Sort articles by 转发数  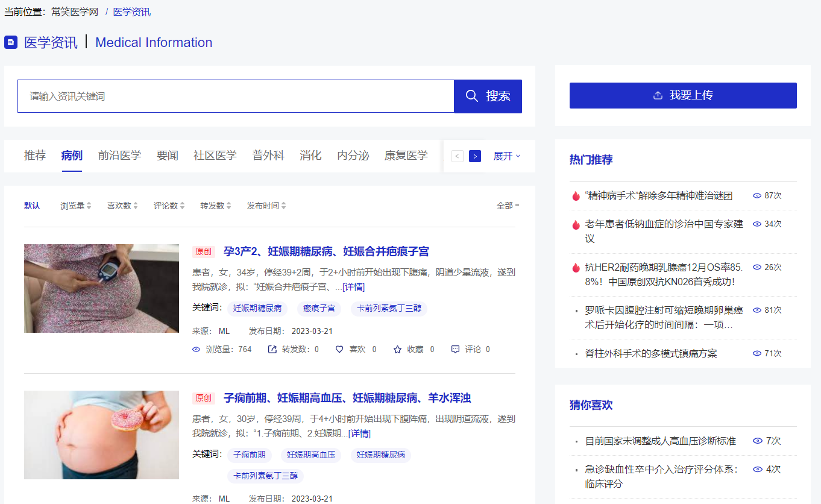tap(216, 206)
